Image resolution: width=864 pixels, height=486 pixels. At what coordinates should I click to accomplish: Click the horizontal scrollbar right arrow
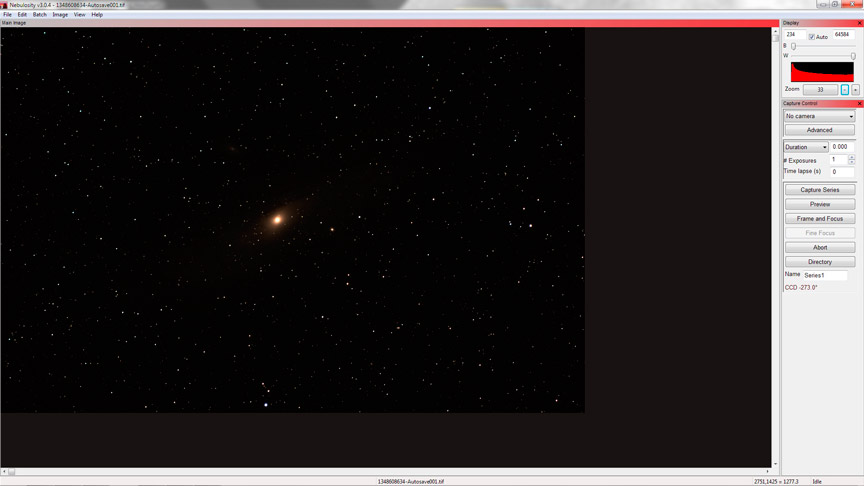pos(768,471)
